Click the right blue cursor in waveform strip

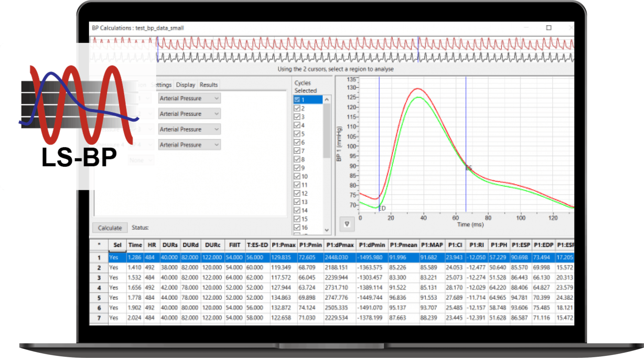[x=418, y=50]
